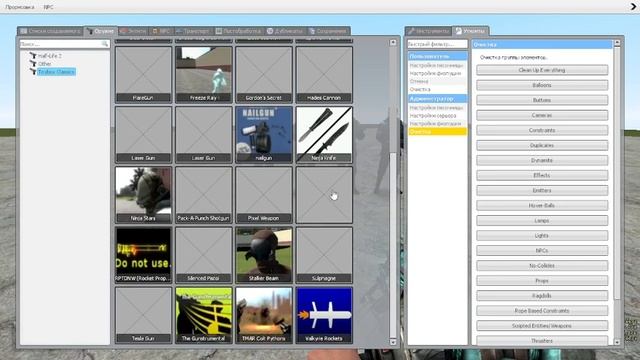Clean up No-Collides
The width and height of the screenshot is (640, 360).
[542, 265]
